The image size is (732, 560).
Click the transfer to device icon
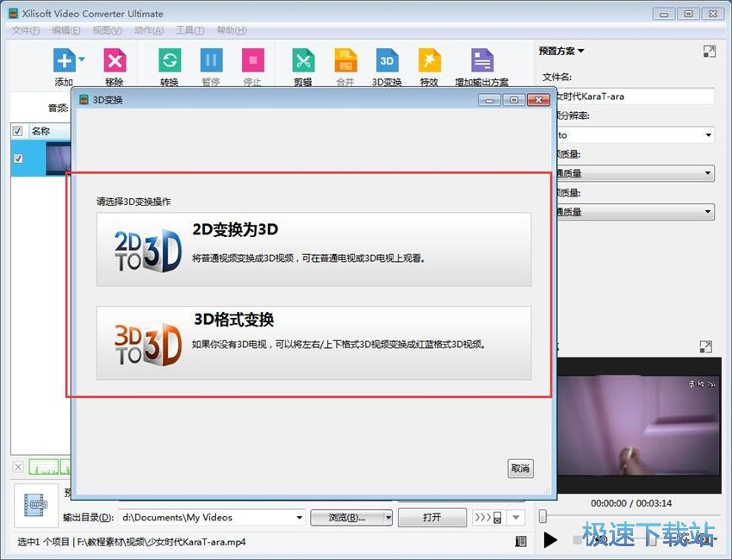click(488, 518)
